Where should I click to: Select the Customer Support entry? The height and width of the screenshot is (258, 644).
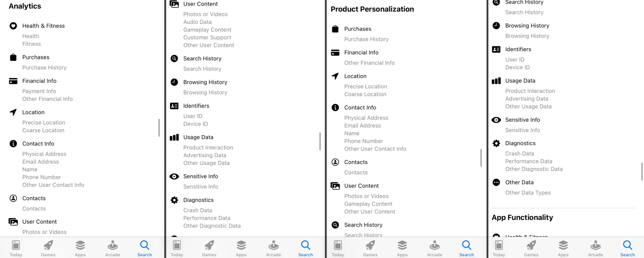click(207, 37)
